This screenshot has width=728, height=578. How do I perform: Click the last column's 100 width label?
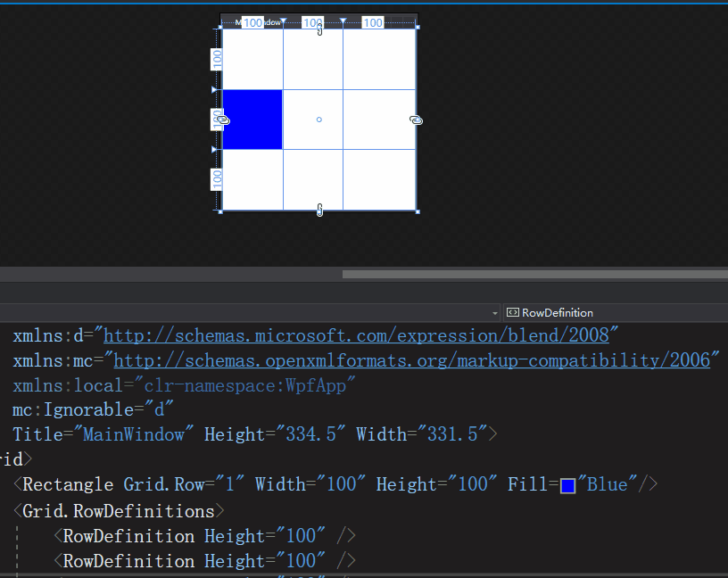pyautogui.click(x=373, y=22)
